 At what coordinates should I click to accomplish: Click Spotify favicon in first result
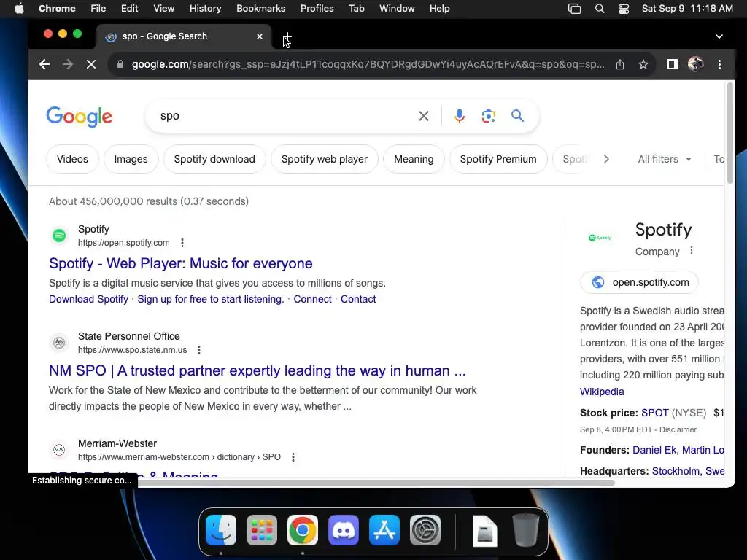[x=59, y=236]
